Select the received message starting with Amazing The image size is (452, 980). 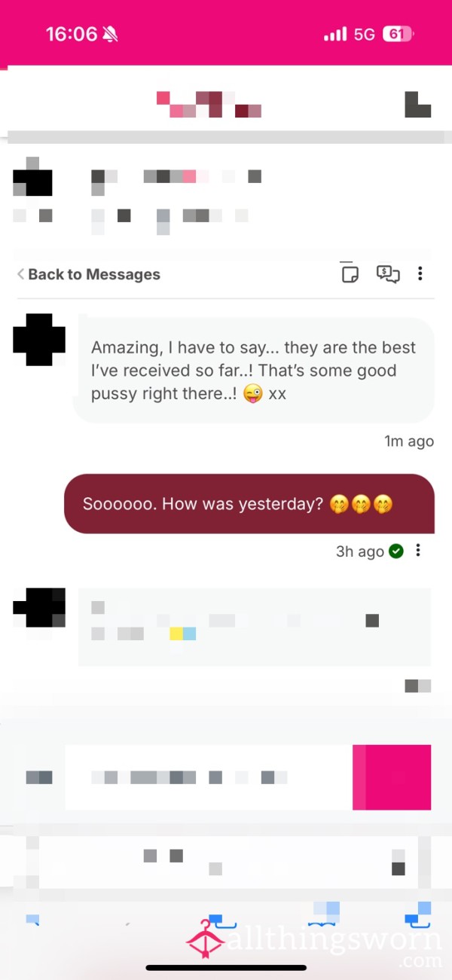point(254,370)
